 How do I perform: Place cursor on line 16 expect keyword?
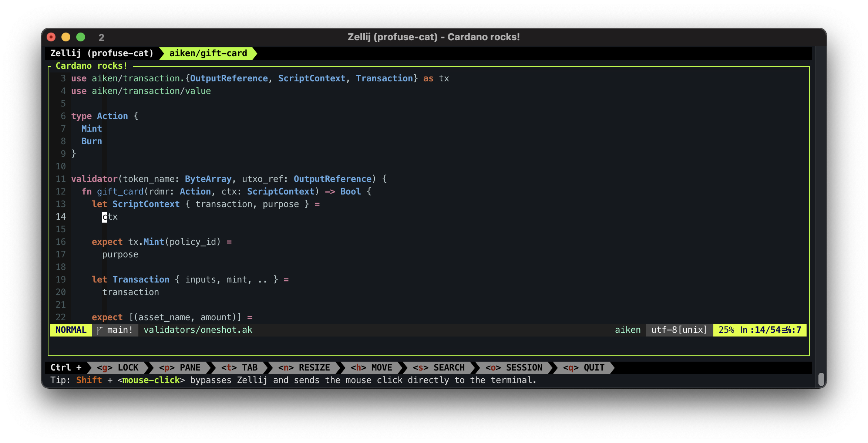point(107,242)
